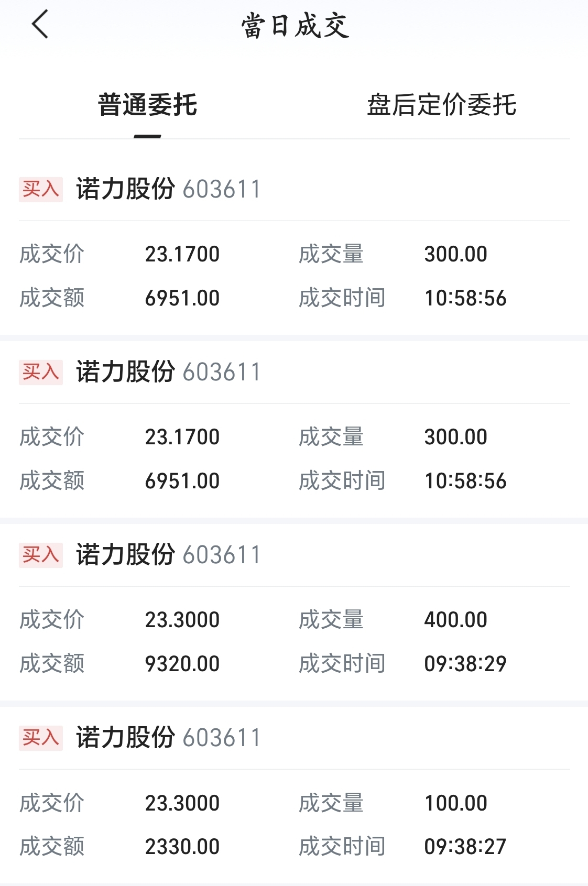This screenshot has height=886, width=588.
Task: Tap the 成交额 value 2330.00
Action: (182, 847)
